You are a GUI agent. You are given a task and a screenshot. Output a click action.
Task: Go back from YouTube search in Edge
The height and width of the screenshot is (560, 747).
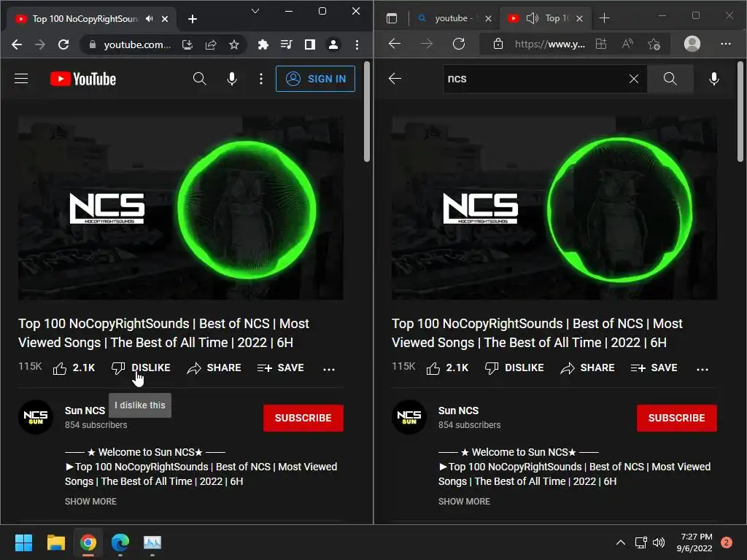click(x=395, y=79)
